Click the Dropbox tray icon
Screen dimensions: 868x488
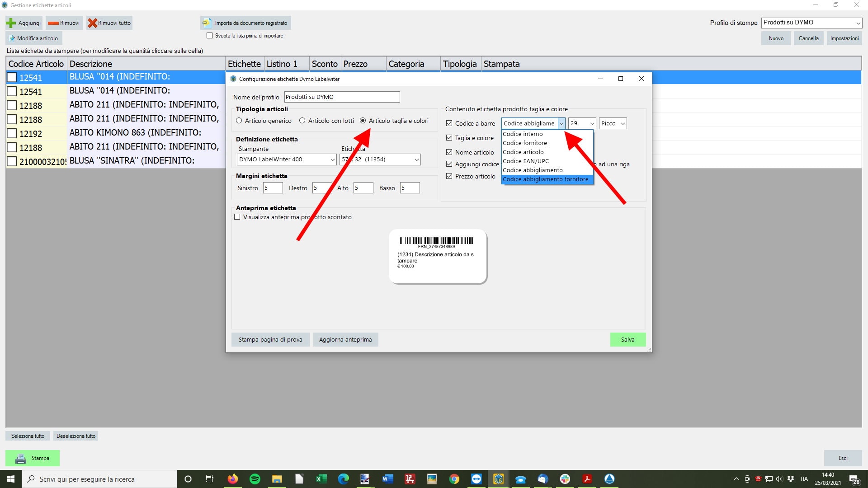coord(791,479)
